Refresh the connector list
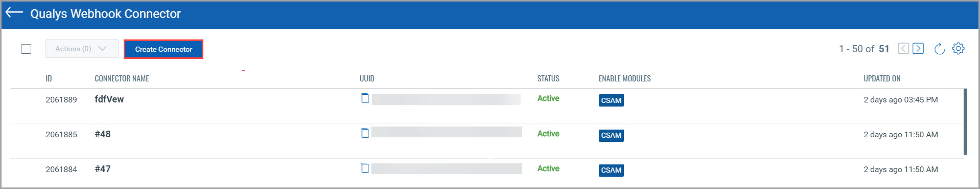 coord(939,49)
